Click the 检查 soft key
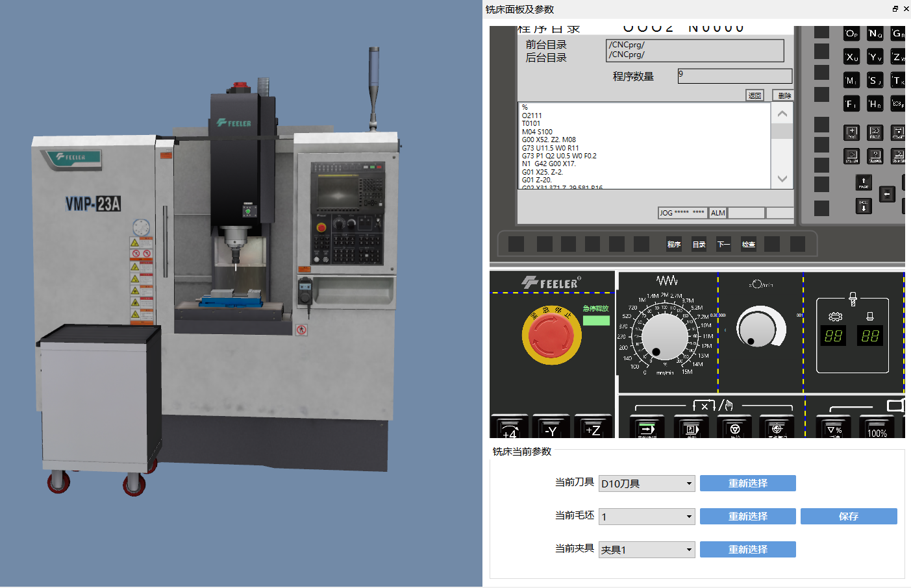The image size is (911, 588). (748, 244)
